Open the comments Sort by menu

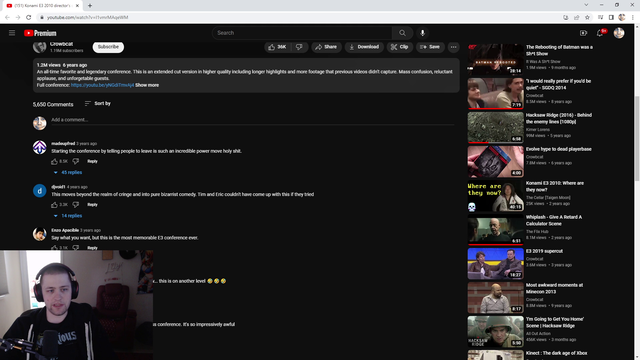pyautogui.click(x=98, y=104)
